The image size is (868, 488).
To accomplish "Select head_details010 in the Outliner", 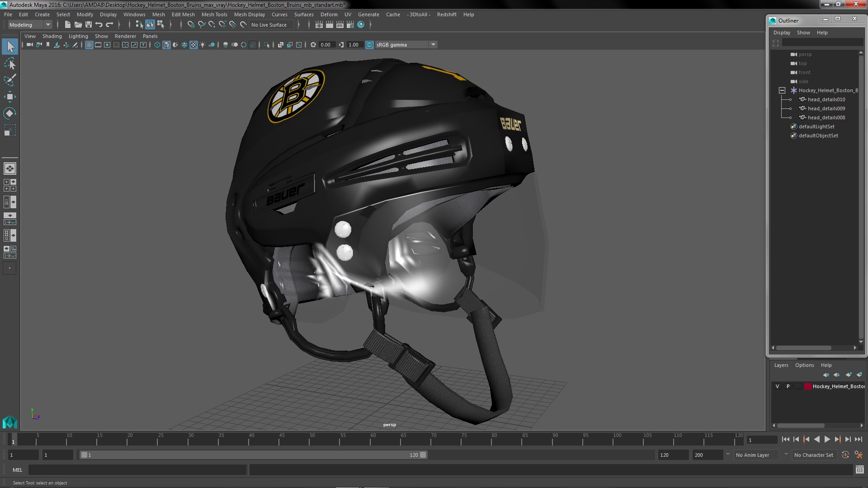I will click(x=826, y=99).
